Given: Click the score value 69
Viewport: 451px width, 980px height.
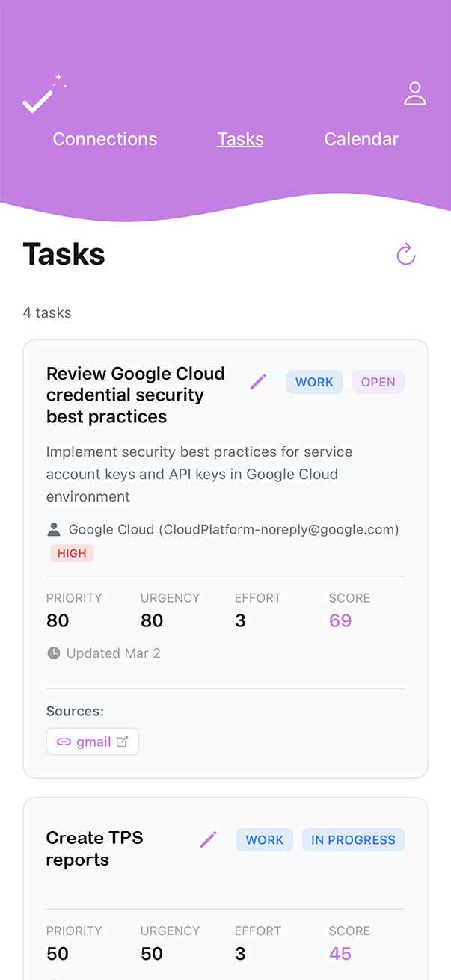Looking at the screenshot, I should (340, 620).
